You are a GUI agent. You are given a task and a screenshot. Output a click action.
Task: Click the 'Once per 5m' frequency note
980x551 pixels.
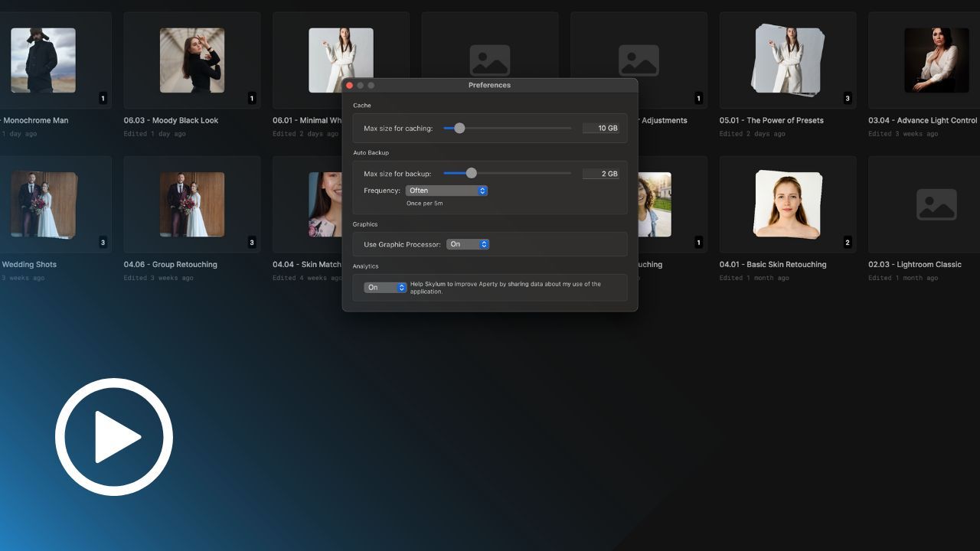click(424, 204)
